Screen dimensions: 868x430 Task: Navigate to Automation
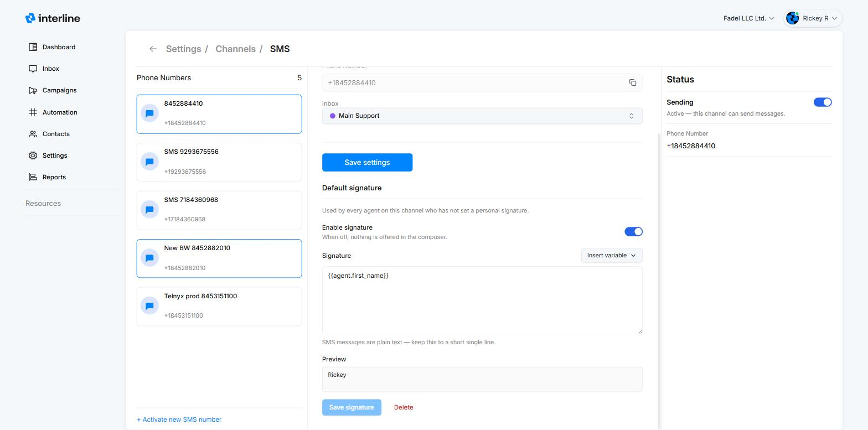click(53, 112)
